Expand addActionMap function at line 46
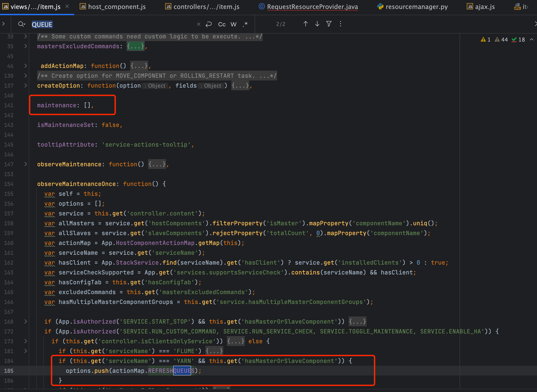Viewport: 537px width, 392px height. [26, 66]
